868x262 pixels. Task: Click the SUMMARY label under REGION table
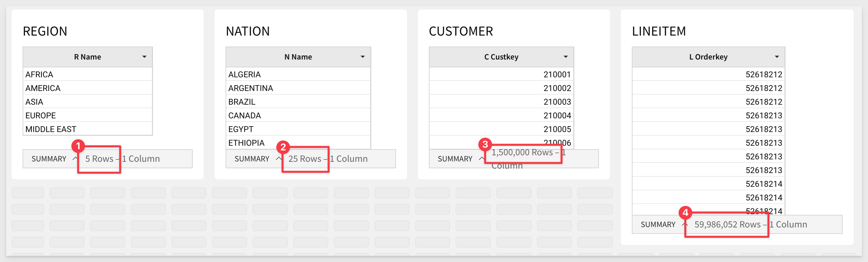click(x=49, y=159)
